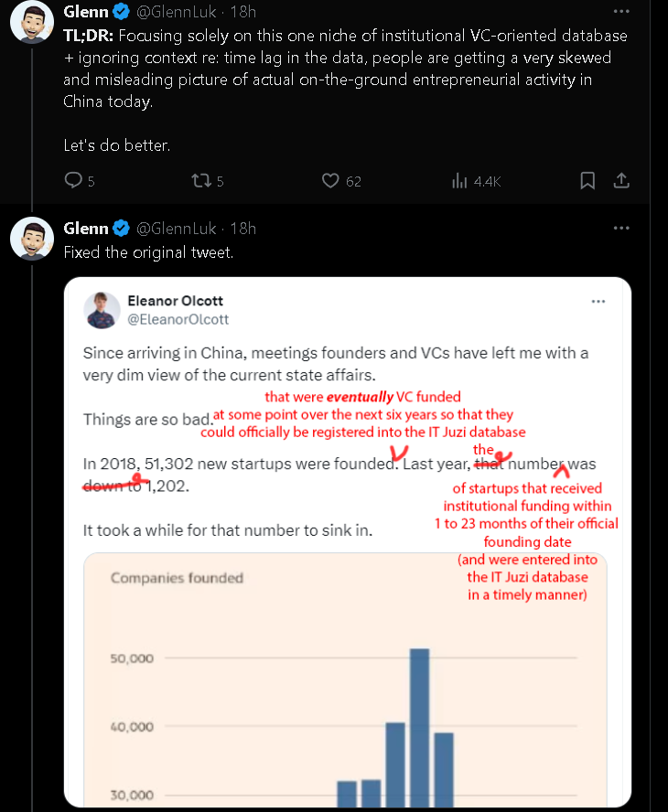
Task: Like the TL;DR tweet
Action: pos(330,181)
